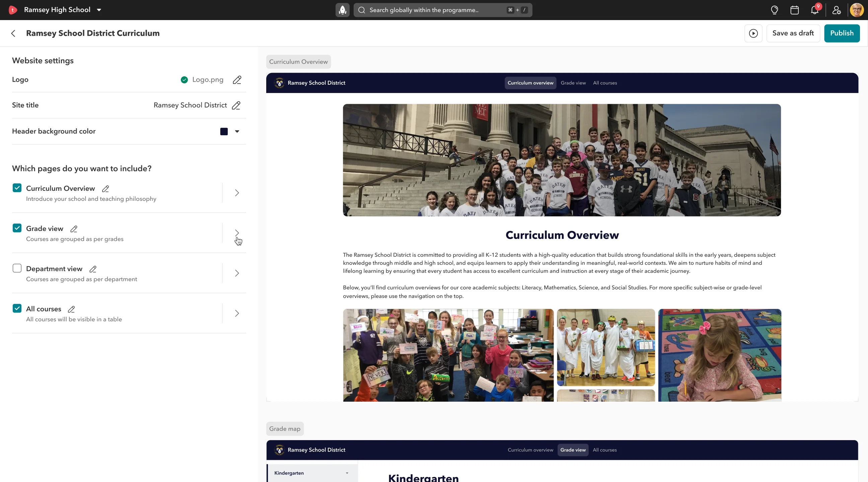Screen dimensions: 868x482
Task: Click the lightbulb ideas icon
Action: [774, 10]
